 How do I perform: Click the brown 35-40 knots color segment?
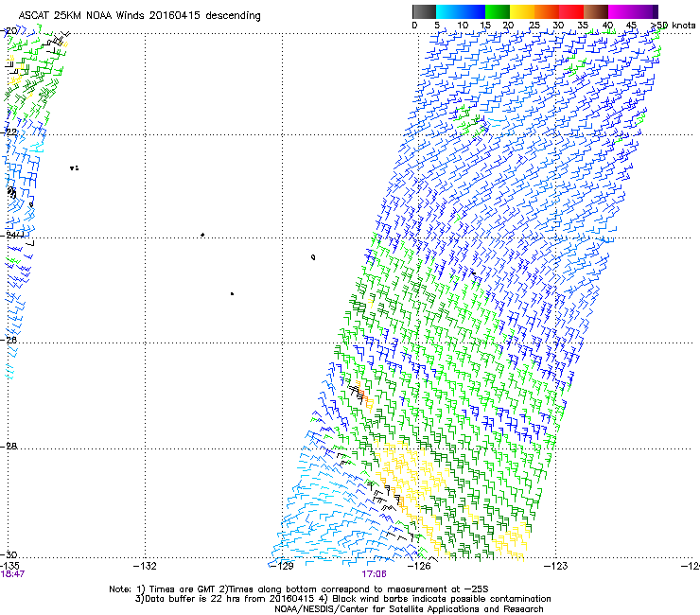pyautogui.click(x=596, y=11)
